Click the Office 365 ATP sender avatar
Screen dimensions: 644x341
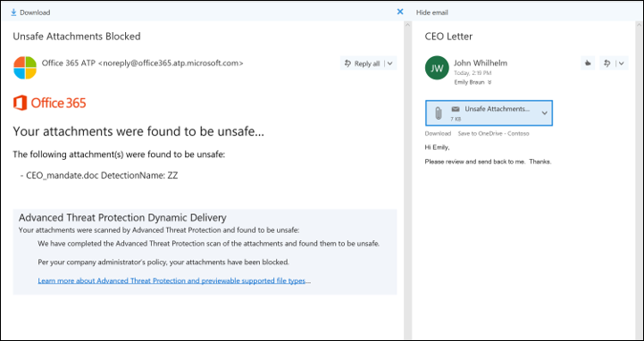[x=25, y=68]
